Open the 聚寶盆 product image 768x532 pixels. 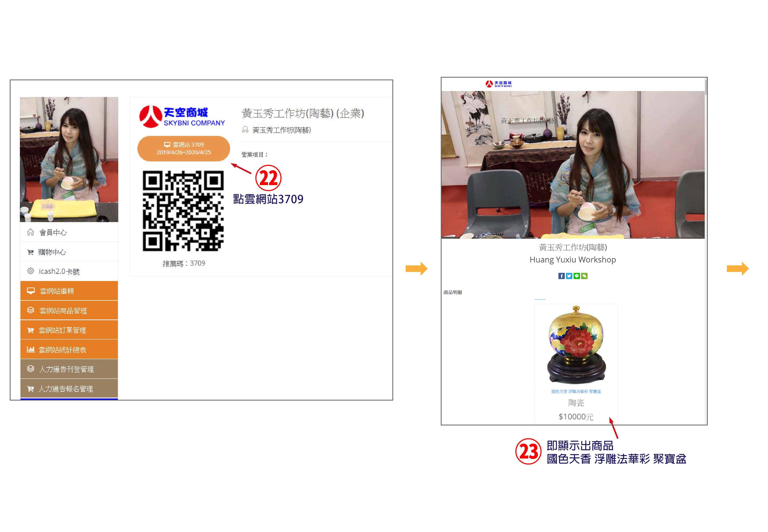(576, 345)
